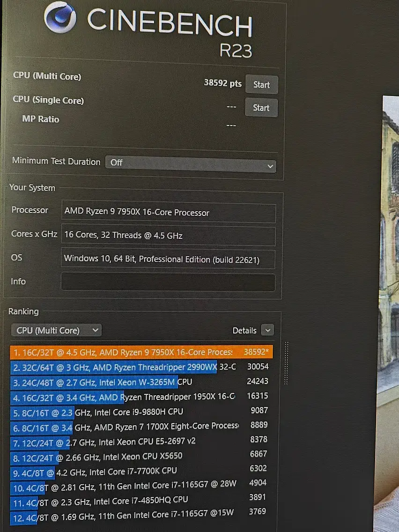
Task: Click the Cinebench logo icon
Action: coord(60,17)
